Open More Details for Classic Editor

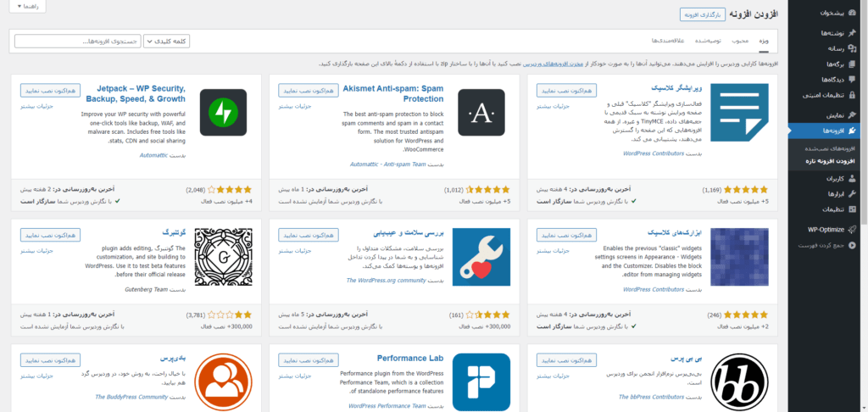pos(553,105)
